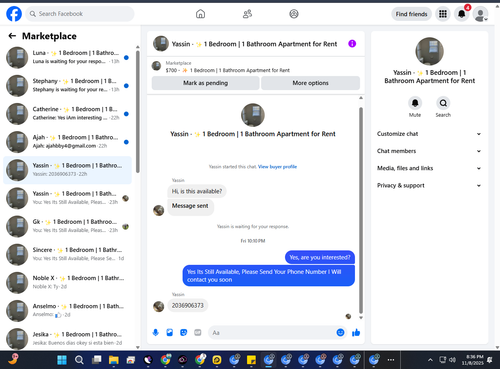Click message "Hi, is this available?"
500x369 pixels.
(197, 191)
